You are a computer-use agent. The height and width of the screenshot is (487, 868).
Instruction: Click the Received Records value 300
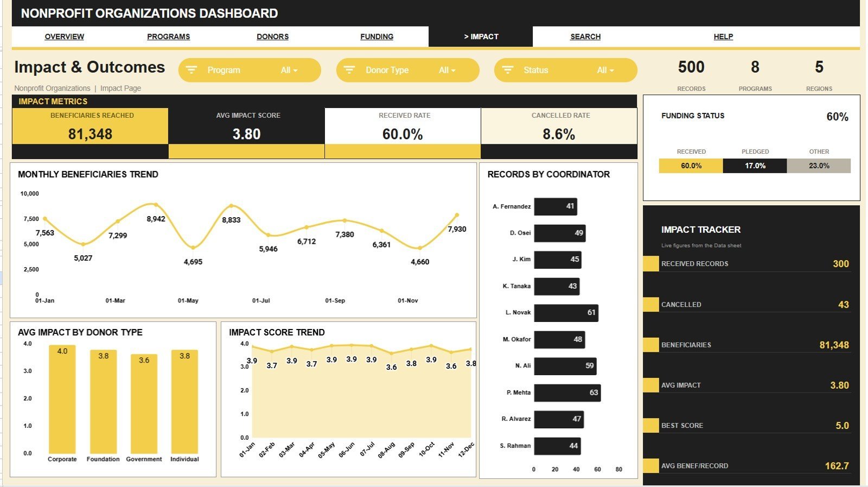[x=841, y=264]
